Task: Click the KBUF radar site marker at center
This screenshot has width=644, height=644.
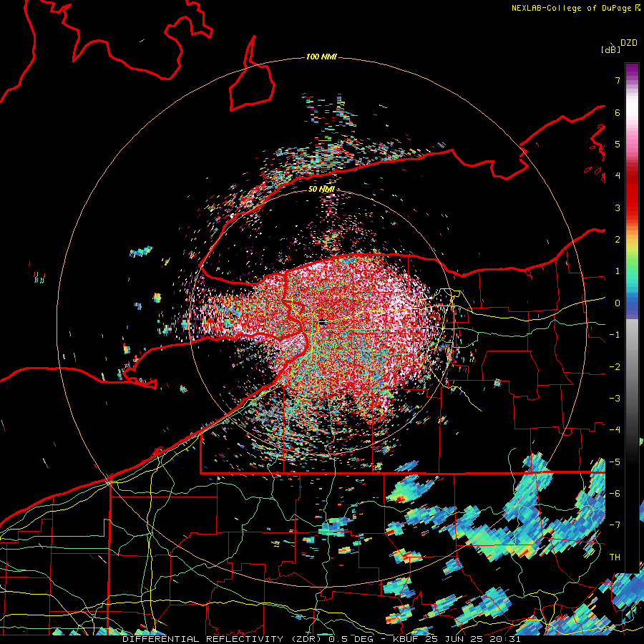Action: pyautogui.click(x=322, y=323)
